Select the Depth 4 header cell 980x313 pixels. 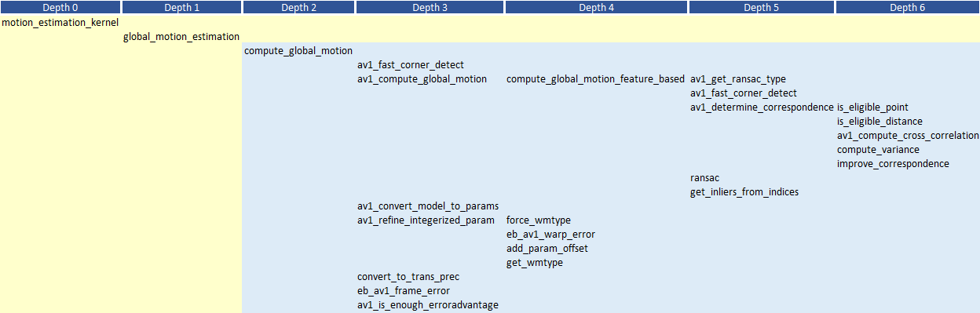click(x=596, y=7)
